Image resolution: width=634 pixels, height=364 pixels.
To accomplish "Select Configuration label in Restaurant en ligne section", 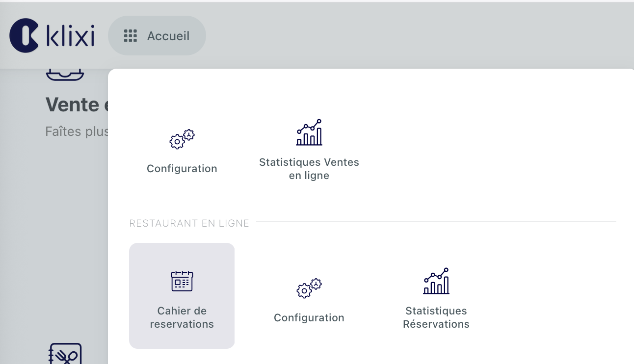I will 309,318.
